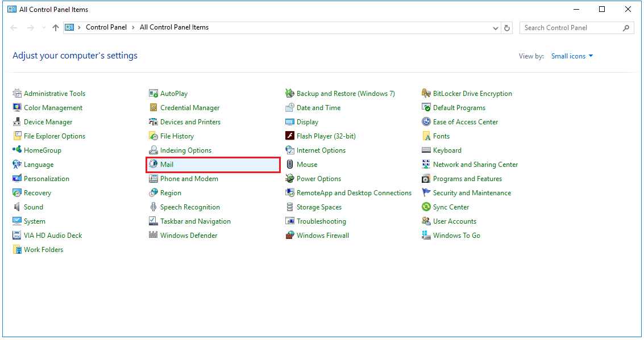Viewport: 644px width, 340px height.
Task: Open the Security and Maintenance flag icon
Action: 426,193
